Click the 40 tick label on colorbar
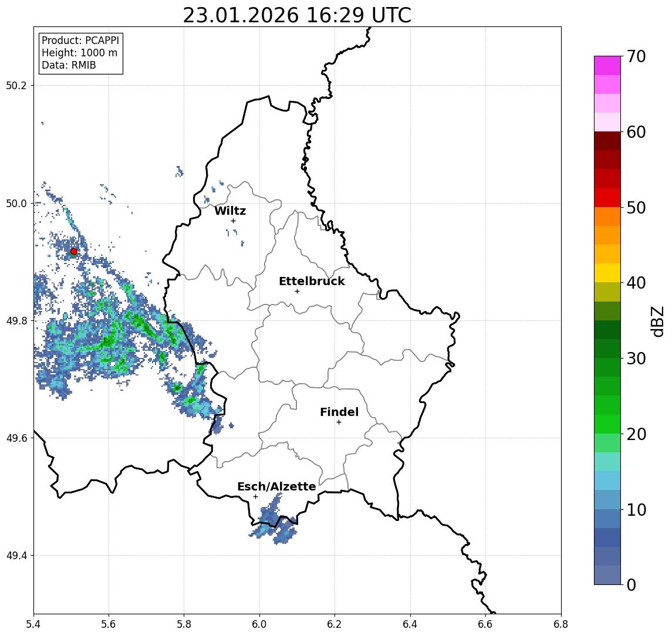Image resolution: width=672 pixels, height=636 pixels. pyautogui.click(x=636, y=283)
